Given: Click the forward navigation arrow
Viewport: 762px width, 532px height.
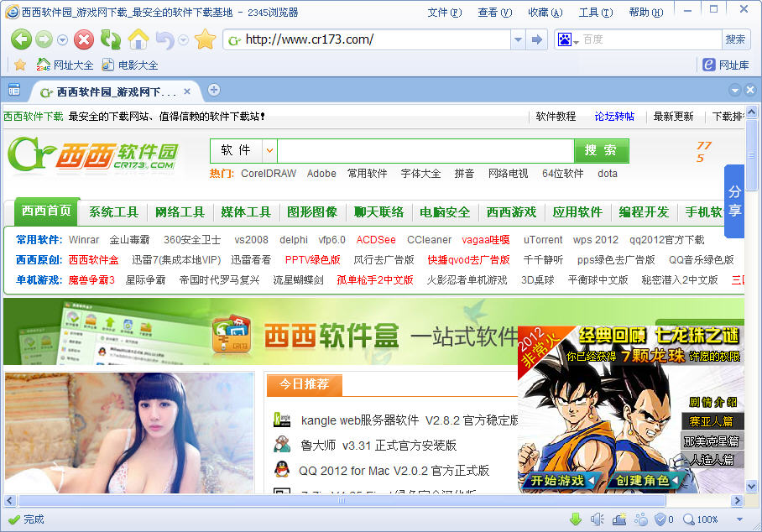Looking at the screenshot, I should pyautogui.click(x=44, y=39).
